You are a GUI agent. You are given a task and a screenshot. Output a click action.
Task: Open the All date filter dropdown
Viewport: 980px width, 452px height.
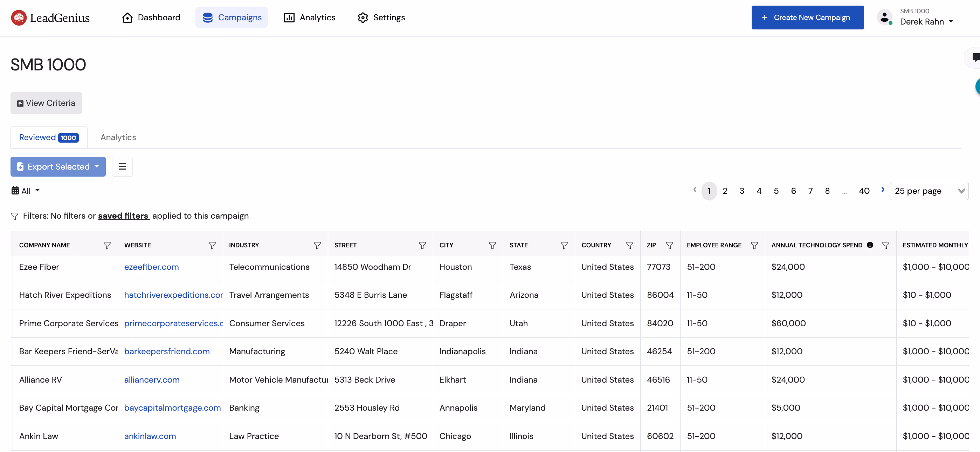coord(26,191)
